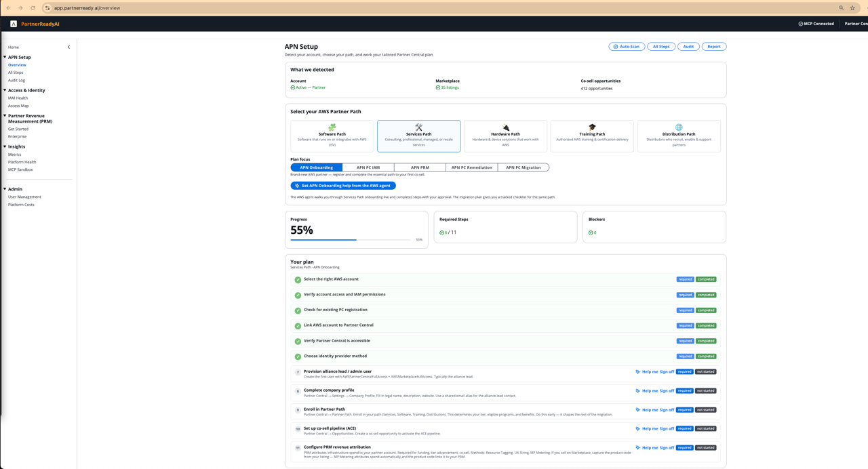Click green check for Select the right AWS account

click(298, 280)
